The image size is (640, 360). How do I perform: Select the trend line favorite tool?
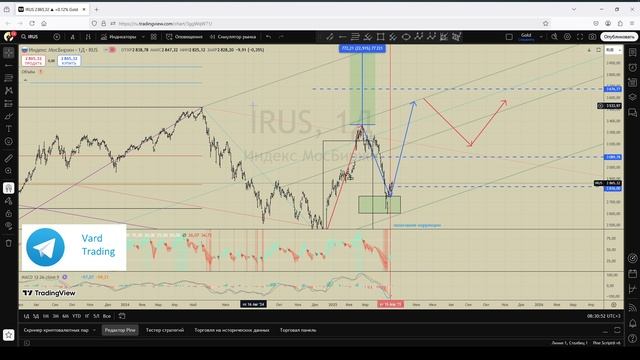tap(330, 37)
